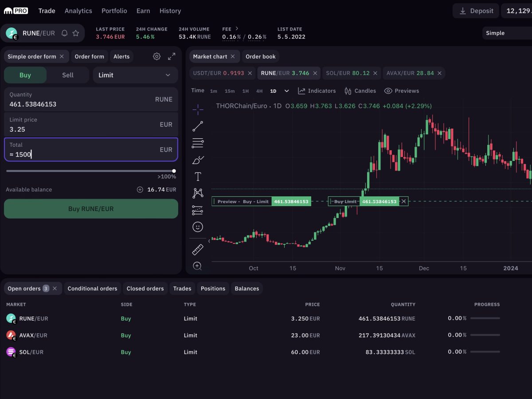Viewport: 532px width, 399px height.
Task: Switch order side to Buy
Action: 25,75
